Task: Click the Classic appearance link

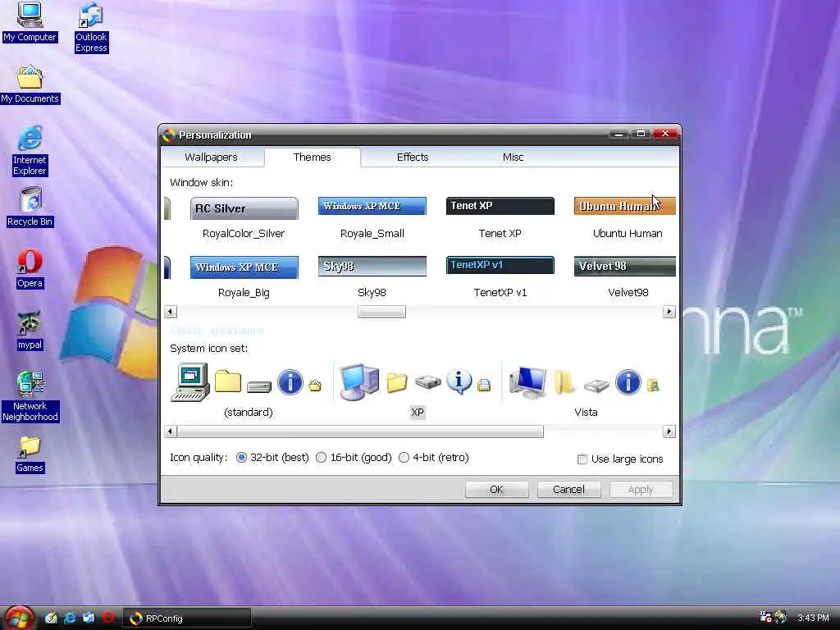Action: pyautogui.click(x=217, y=330)
